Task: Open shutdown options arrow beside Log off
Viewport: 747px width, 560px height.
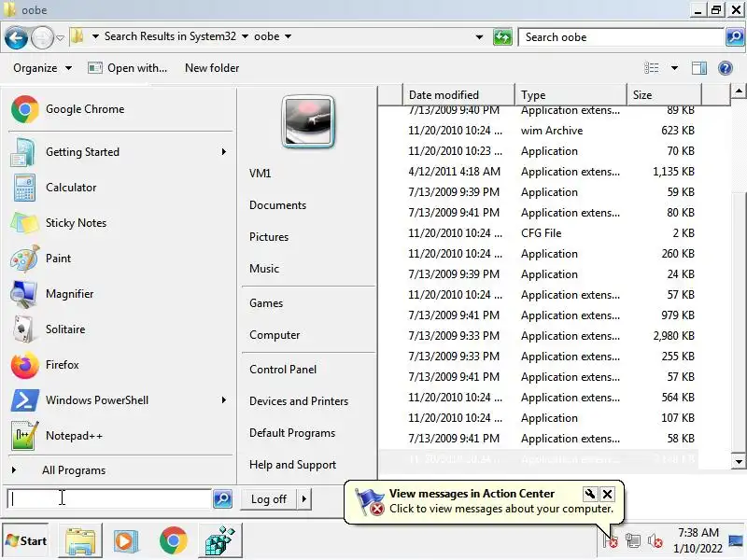Action: (304, 499)
